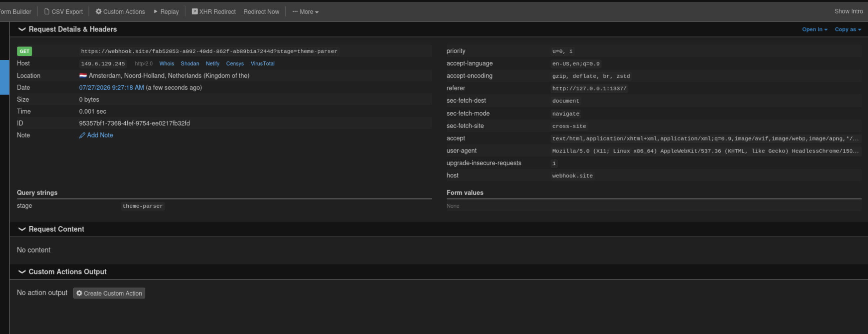Click Redirect Now
Viewport: 868px width, 334px height.
click(x=261, y=12)
